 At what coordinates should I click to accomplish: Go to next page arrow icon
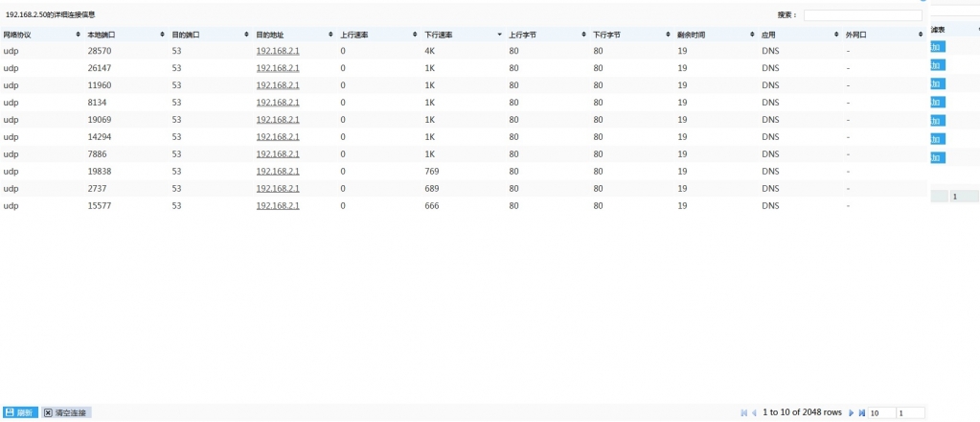click(851, 412)
